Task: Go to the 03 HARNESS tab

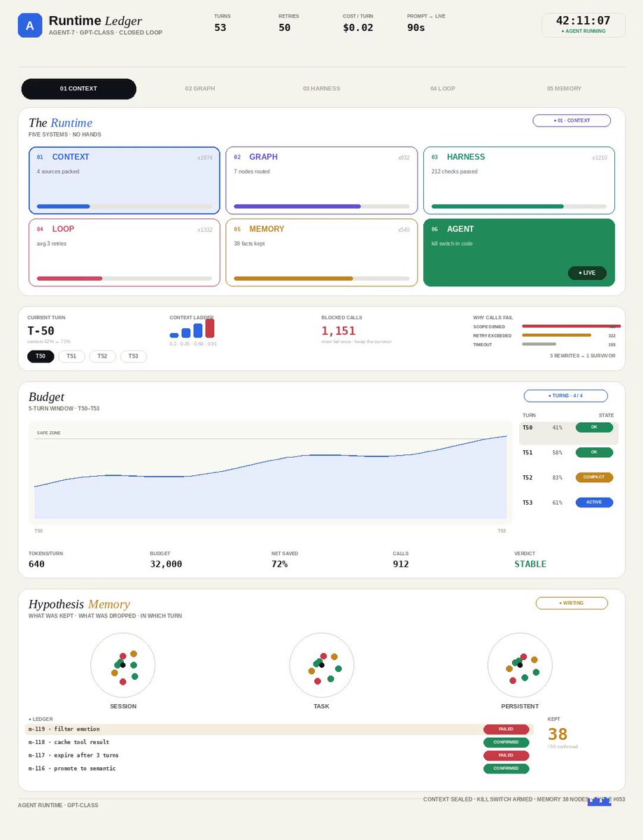Action: pos(321,89)
